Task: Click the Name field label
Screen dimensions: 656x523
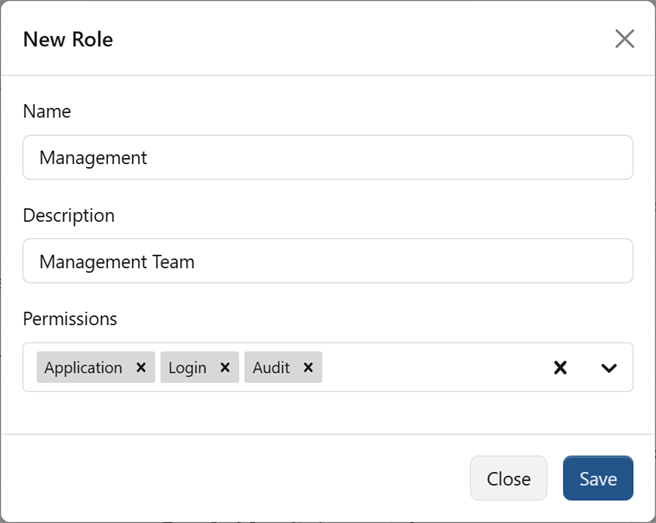Action: click(47, 112)
